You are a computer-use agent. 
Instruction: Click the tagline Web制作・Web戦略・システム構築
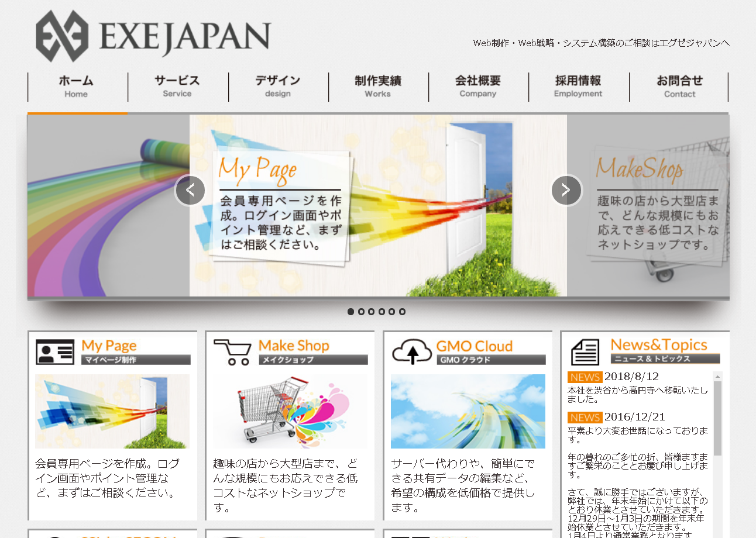pos(602,43)
